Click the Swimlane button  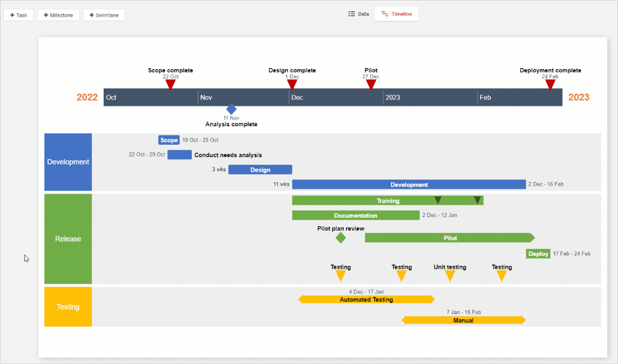[104, 15]
